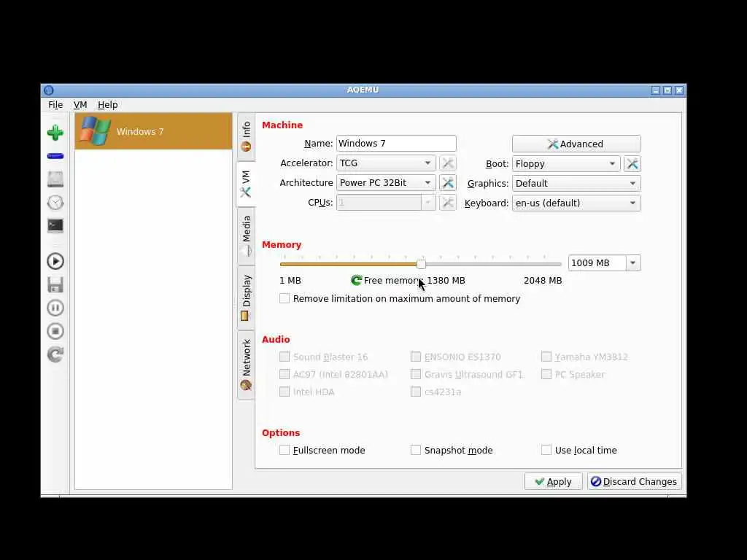Toggle cs4231a audio checkbox
This screenshot has height=560, width=747.
click(416, 392)
